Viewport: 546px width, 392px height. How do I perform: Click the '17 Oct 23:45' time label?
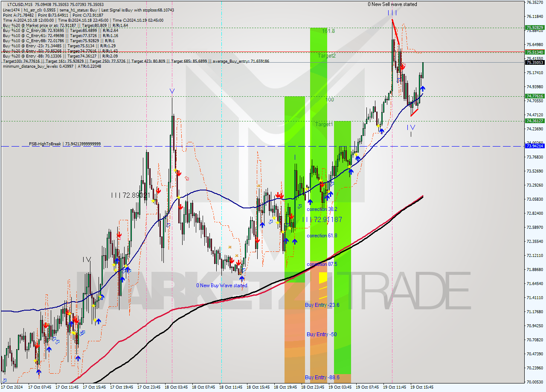(x=149, y=387)
